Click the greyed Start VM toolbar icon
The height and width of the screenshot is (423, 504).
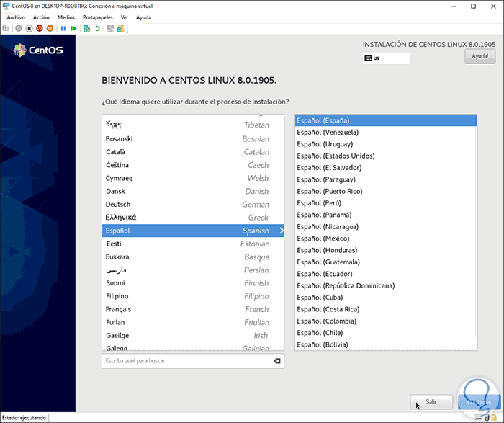(x=19, y=29)
